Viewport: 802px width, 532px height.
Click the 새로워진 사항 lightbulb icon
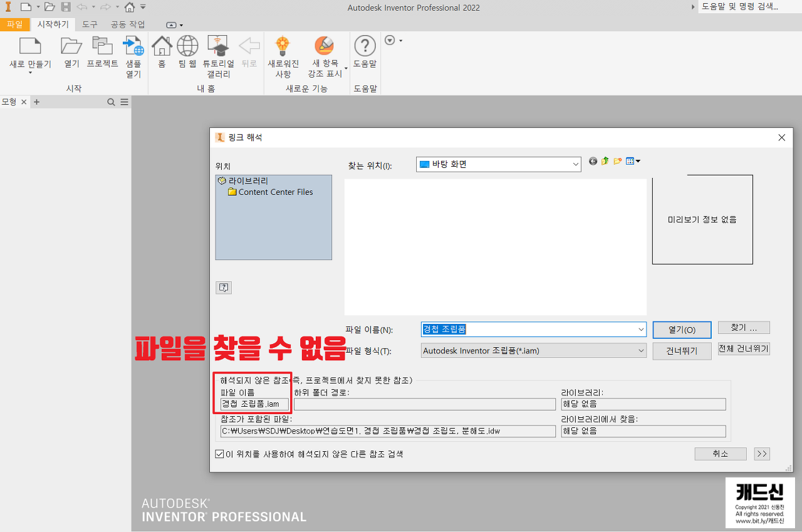[x=283, y=46]
